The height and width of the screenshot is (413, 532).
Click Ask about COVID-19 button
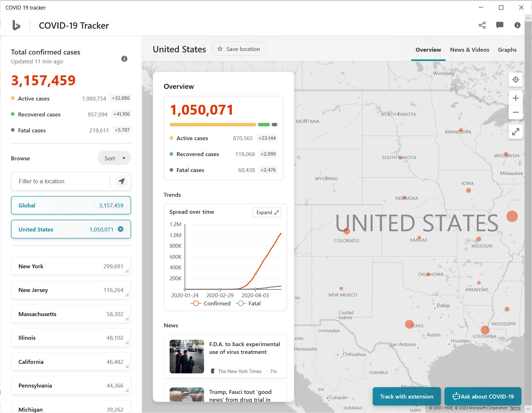tap(483, 396)
